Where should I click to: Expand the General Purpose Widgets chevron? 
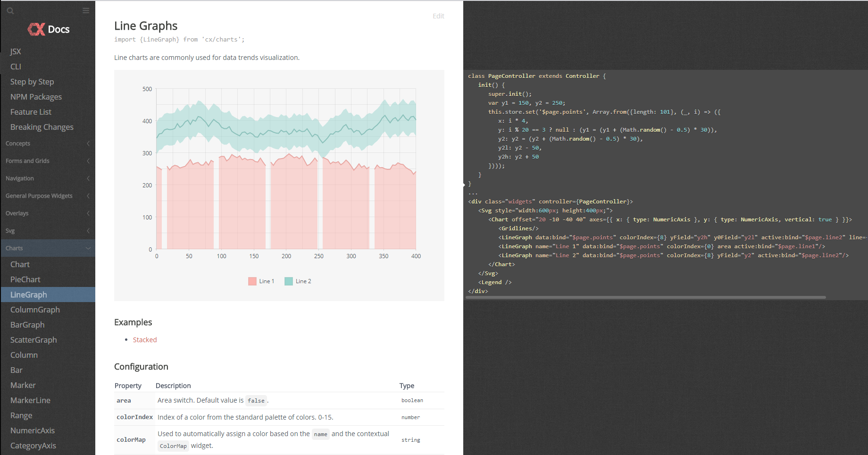point(88,196)
